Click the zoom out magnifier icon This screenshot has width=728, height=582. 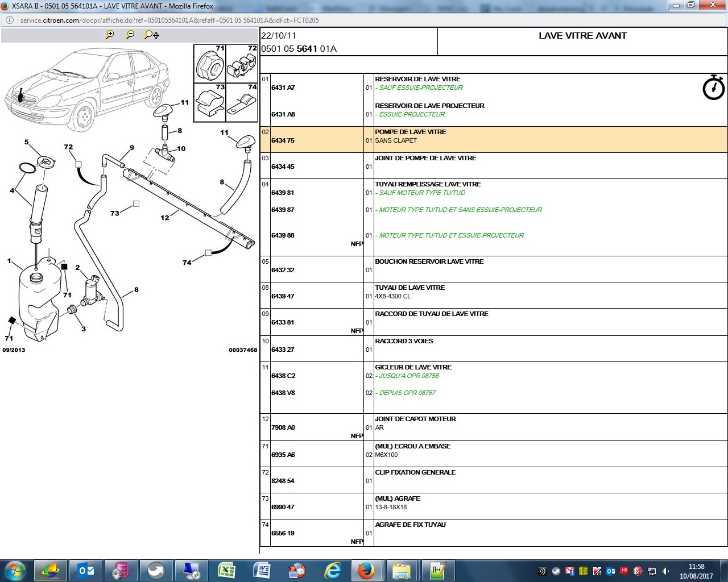point(130,35)
